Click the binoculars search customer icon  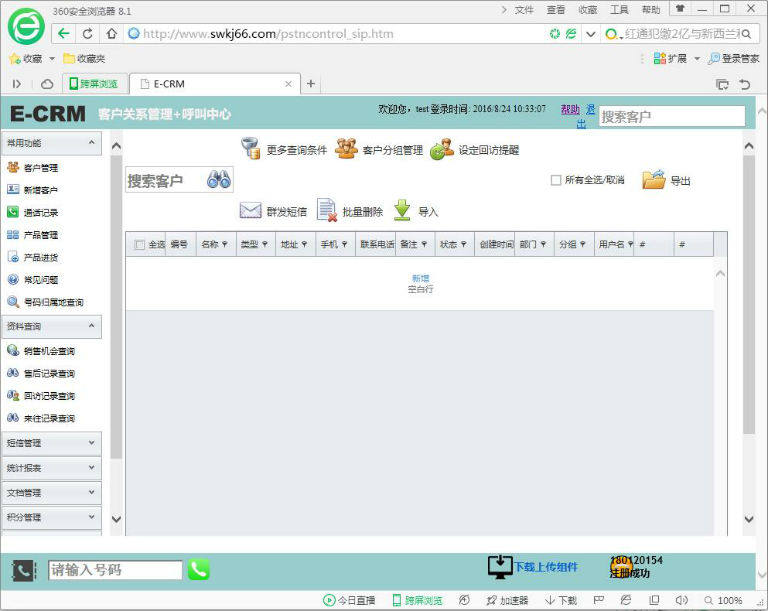218,180
